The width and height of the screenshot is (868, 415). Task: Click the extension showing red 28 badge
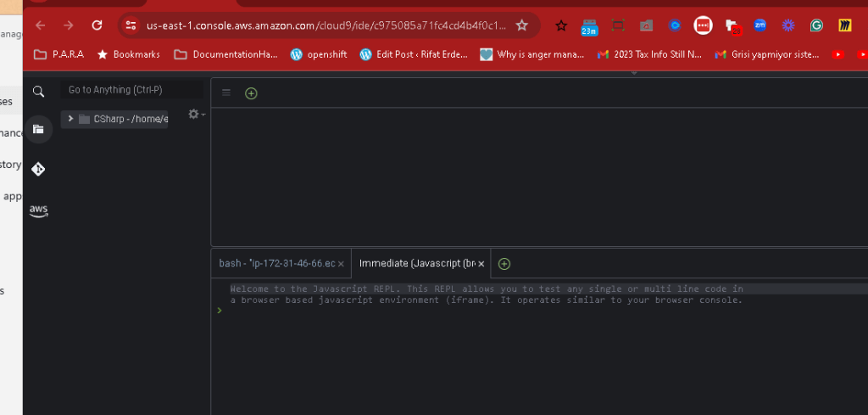pyautogui.click(x=733, y=26)
